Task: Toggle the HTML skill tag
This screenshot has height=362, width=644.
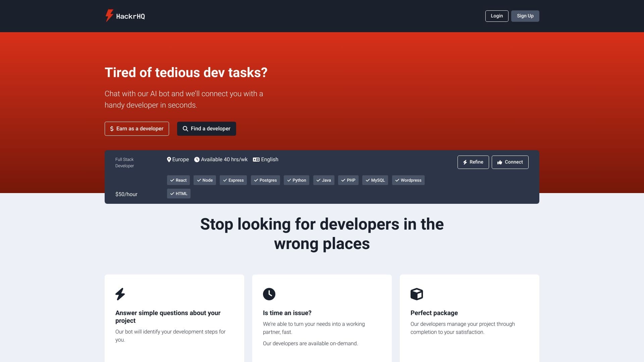Action: pos(179,194)
